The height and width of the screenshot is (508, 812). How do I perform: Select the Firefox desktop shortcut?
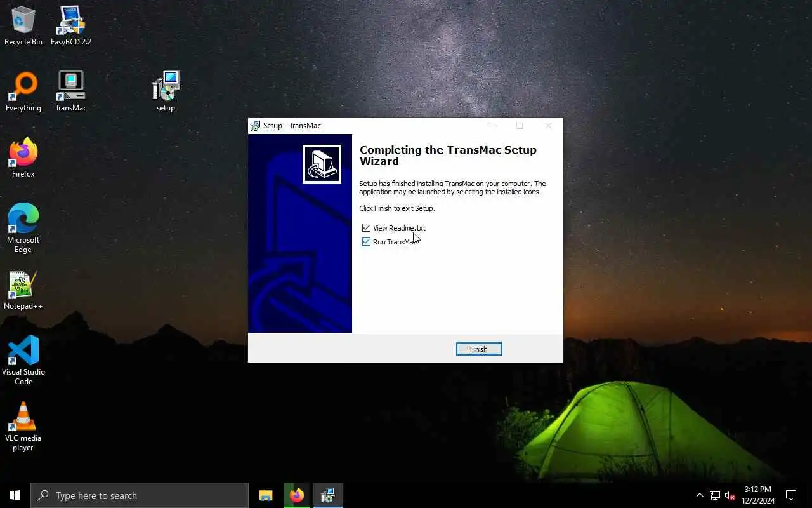point(23,158)
